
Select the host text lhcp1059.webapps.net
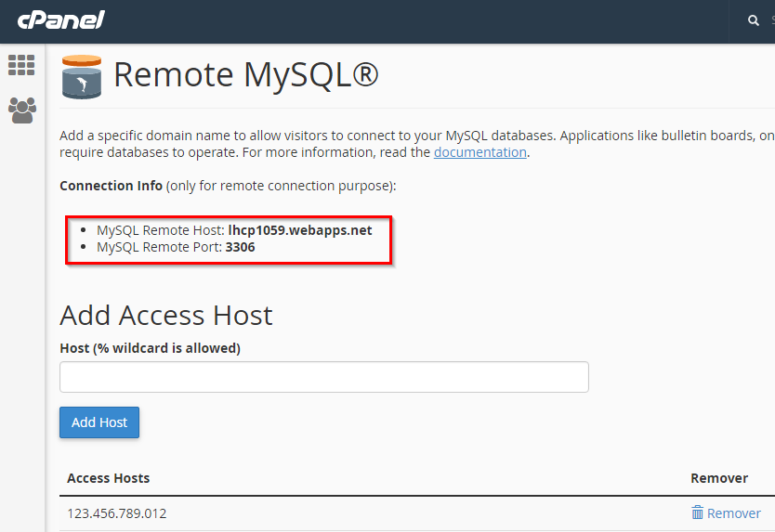click(x=300, y=230)
